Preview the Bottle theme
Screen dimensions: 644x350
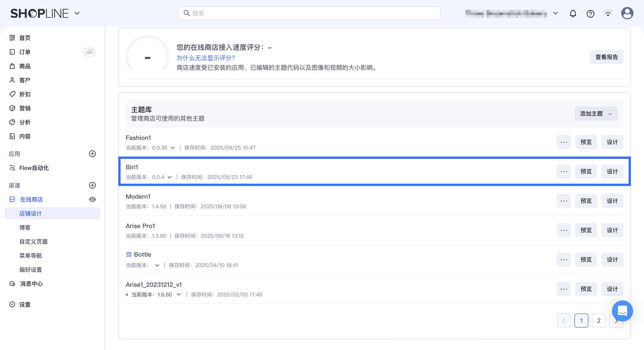point(586,260)
